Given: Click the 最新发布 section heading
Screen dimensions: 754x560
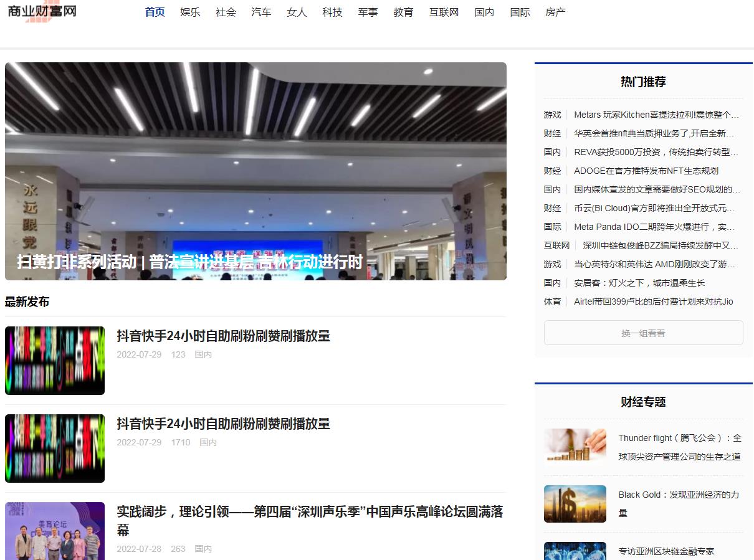Looking at the screenshot, I should point(27,302).
